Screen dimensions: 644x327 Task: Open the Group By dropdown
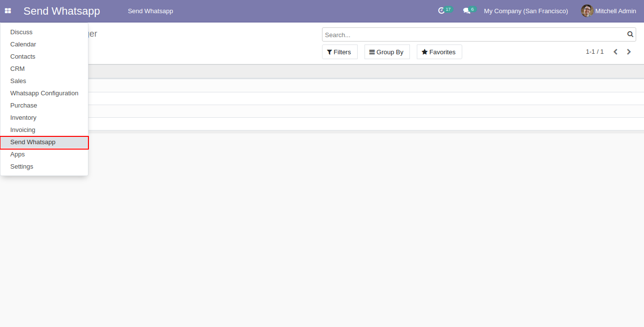coord(387,52)
